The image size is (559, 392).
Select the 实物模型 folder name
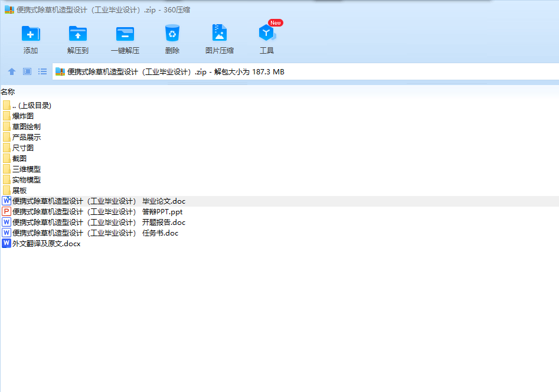click(x=27, y=180)
